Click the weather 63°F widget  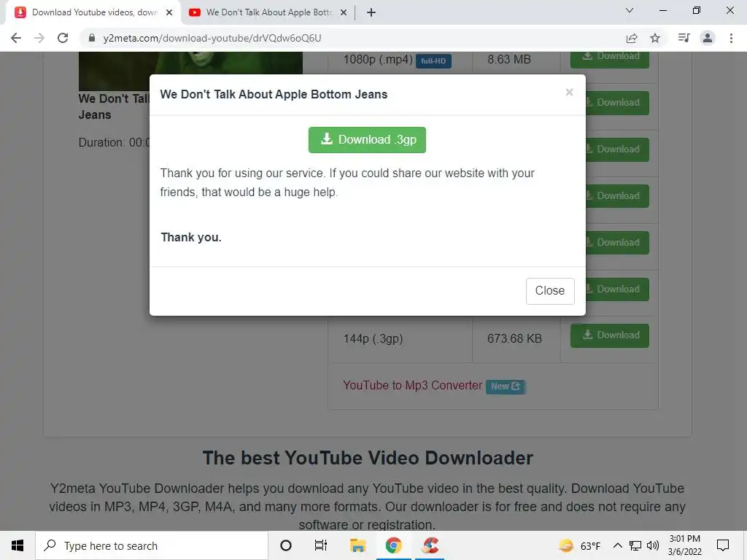coord(579,545)
